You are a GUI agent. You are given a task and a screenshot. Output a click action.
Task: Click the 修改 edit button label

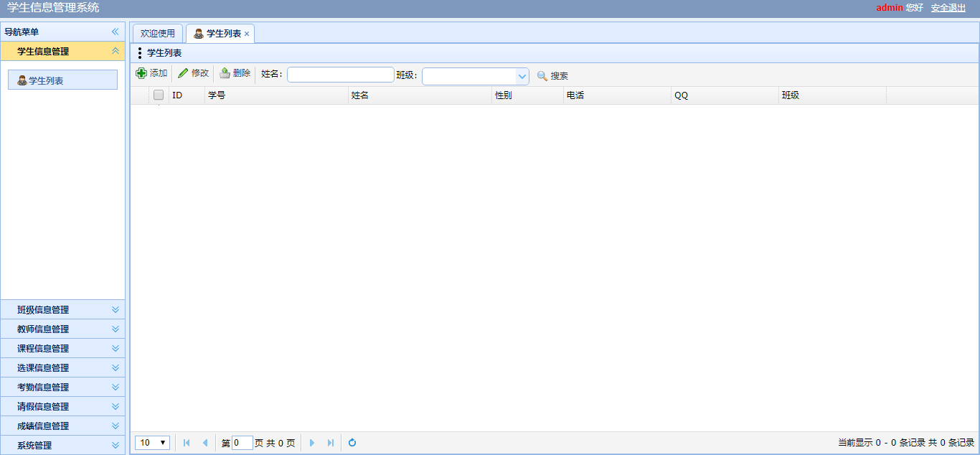click(200, 73)
